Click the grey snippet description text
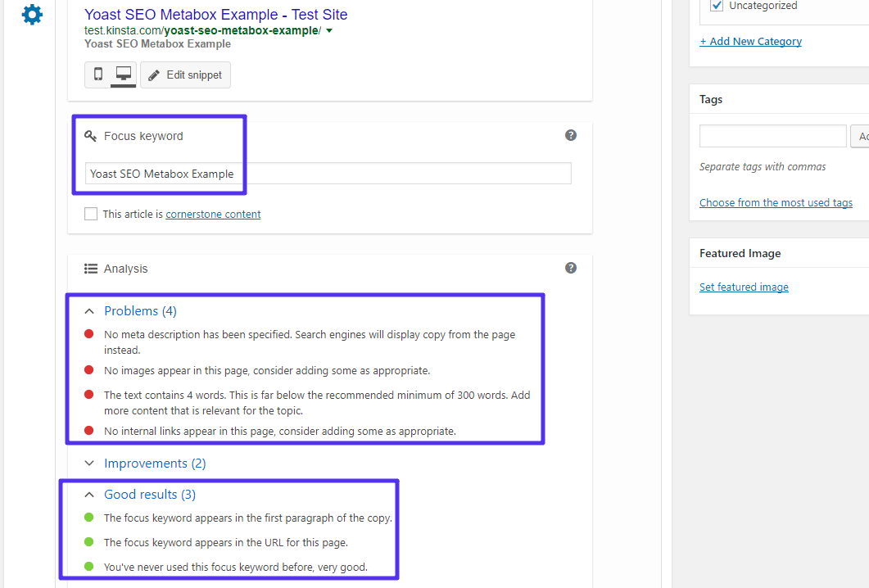This screenshot has height=588, width=869. click(x=157, y=43)
